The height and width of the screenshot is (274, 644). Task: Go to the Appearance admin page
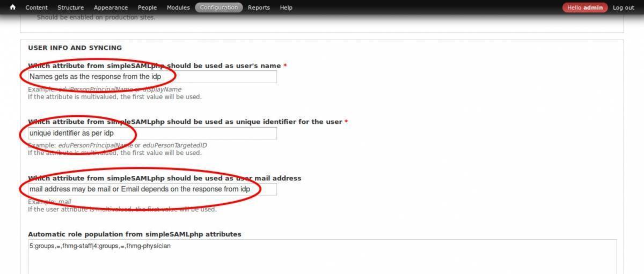pyautogui.click(x=111, y=8)
